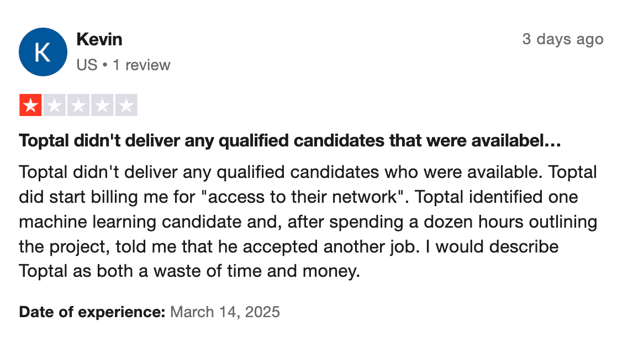The height and width of the screenshot is (347, 644).
Task: Click Kevin's blue "K" avatar
Action: click(43, 52)
